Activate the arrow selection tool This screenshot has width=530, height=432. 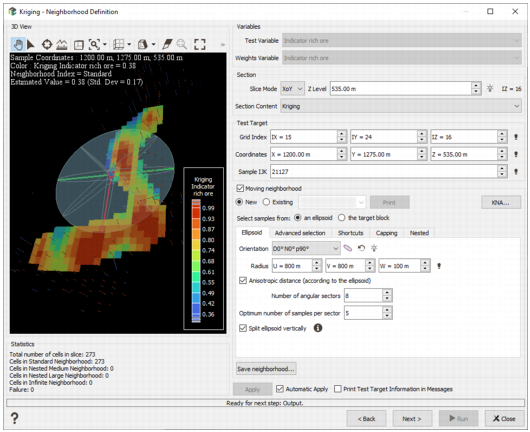(x=31, y=44)
